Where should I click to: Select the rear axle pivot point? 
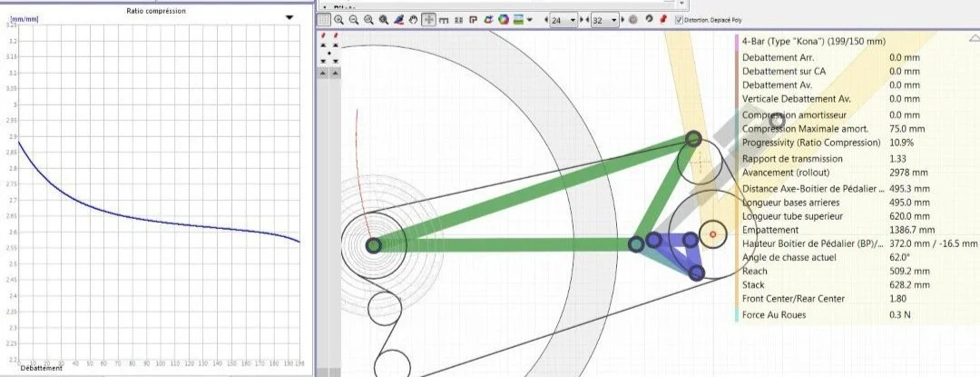[x=373, y=245]
